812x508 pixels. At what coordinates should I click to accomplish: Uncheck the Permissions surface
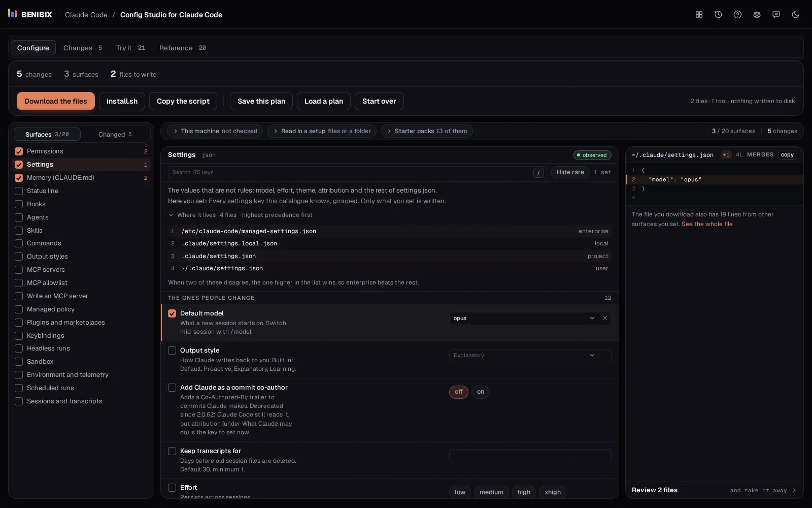pyautogui.click(x=19, y=151)
